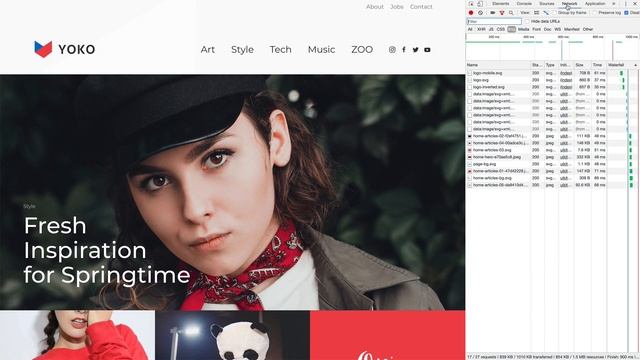
Task: Open the ZOO navigation link
Action: pos(362,49)
